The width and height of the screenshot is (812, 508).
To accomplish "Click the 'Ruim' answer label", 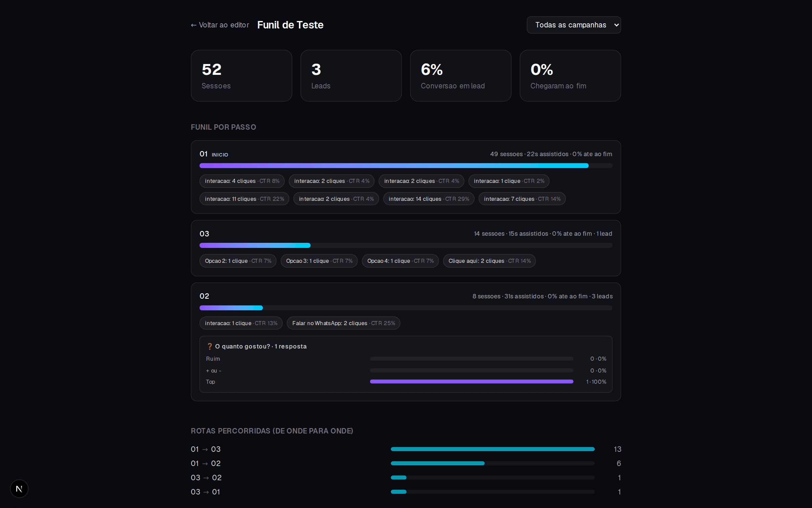I will point(213,359).
